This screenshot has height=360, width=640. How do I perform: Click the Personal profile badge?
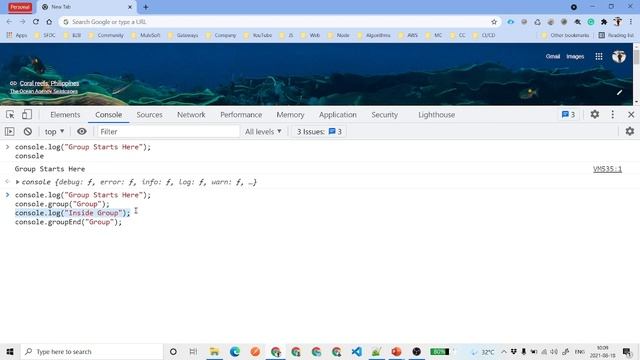(x=20, y=7)
